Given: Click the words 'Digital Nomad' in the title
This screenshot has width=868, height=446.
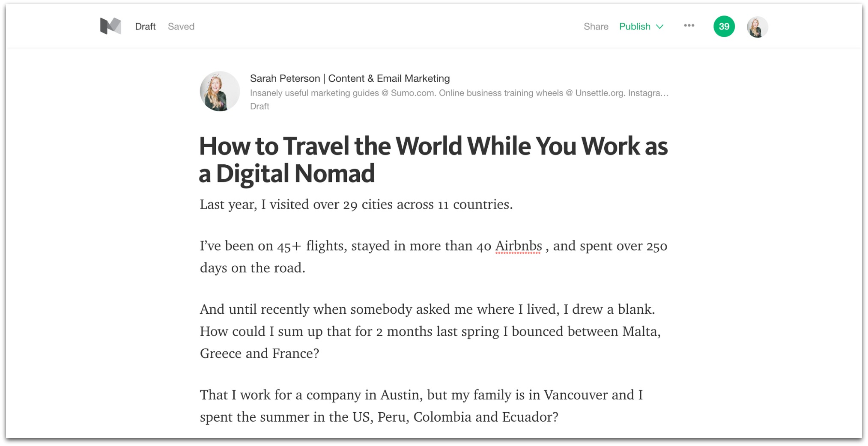Looking at the screenshot, I should [295, 173].
